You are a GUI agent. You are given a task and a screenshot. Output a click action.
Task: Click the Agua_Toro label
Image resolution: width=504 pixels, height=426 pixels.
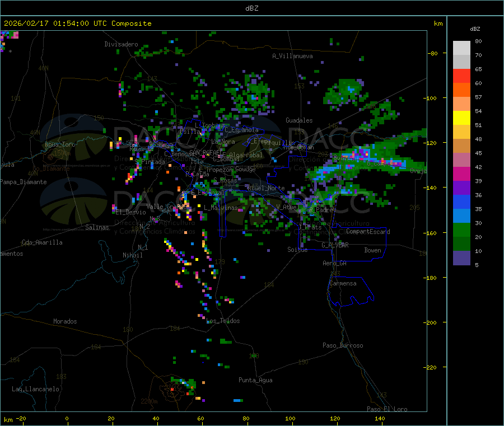(x=60, y=144)
